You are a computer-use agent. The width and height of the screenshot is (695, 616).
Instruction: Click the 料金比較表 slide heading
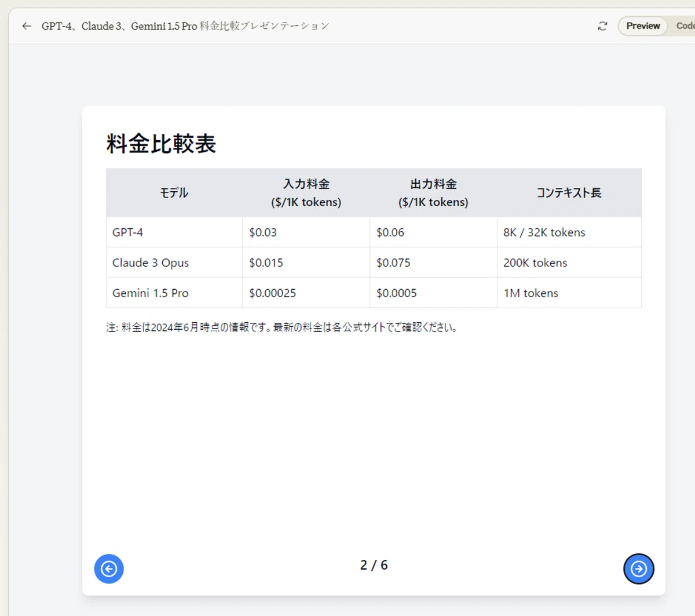pyautogui.click(x=161, y=144)
